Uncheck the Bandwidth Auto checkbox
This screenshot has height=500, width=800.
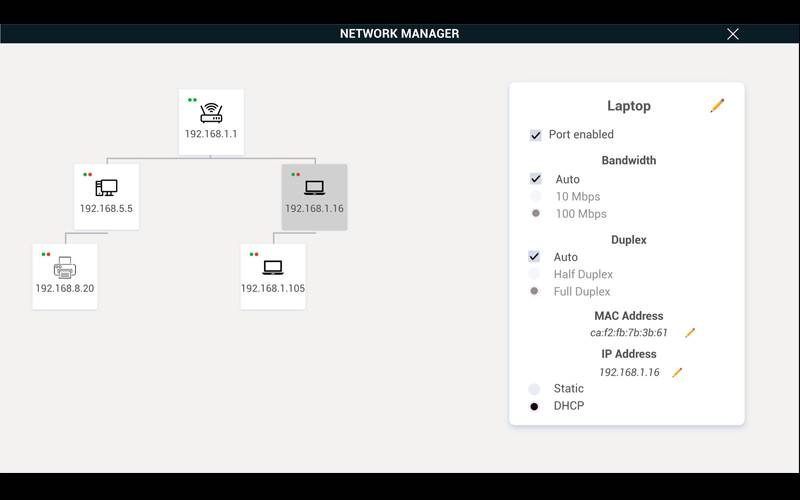(536, 179)
